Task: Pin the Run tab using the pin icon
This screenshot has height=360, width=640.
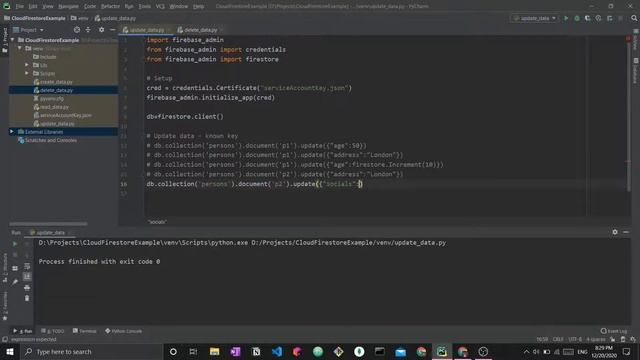Action: click(x=15, y=282)
